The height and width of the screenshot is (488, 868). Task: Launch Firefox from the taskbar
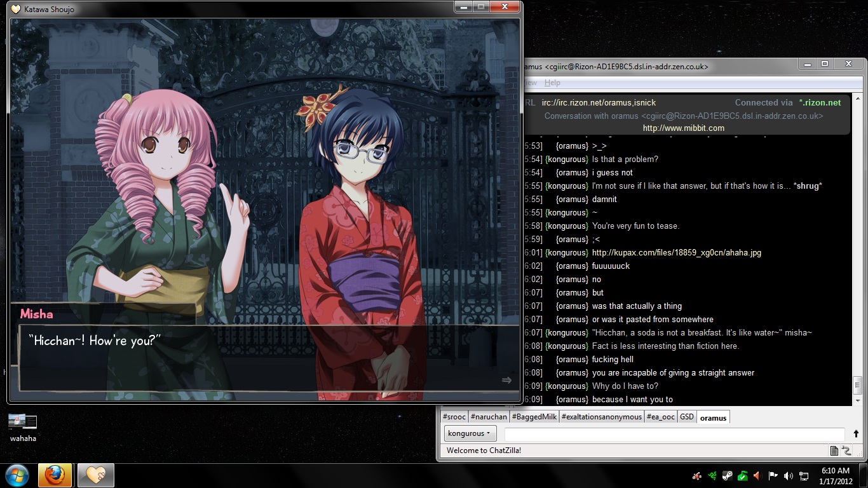click(55, 475)
